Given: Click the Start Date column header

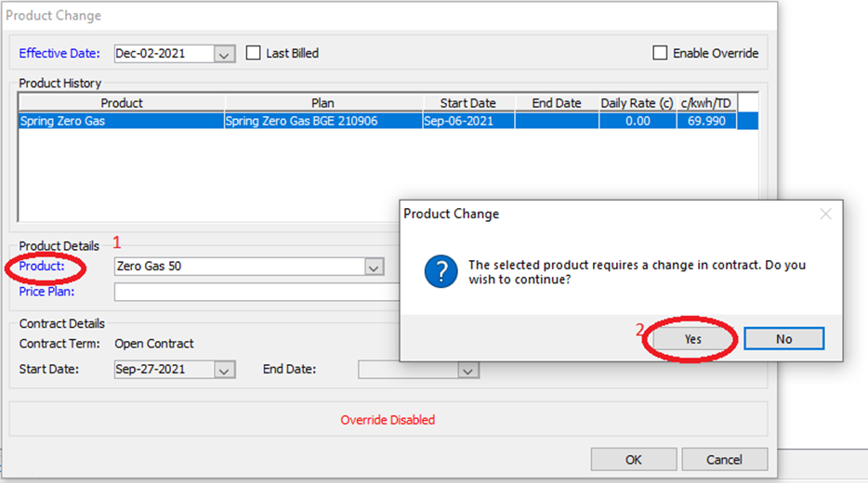Looking at the screenshot, I should coord(468,103).
